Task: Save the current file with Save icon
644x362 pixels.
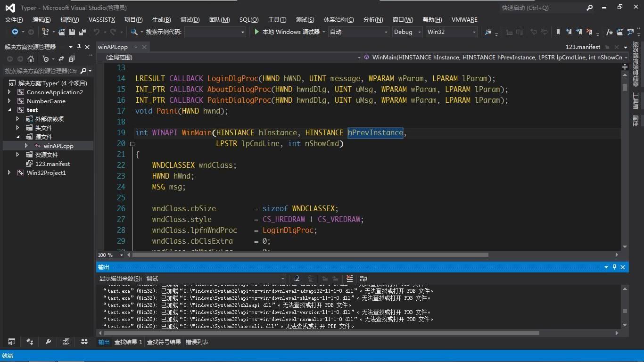Action: click(x=72, y=32)
